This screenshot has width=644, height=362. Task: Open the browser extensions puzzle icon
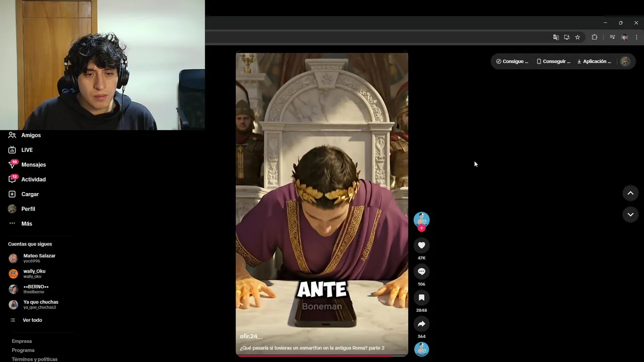594,37
